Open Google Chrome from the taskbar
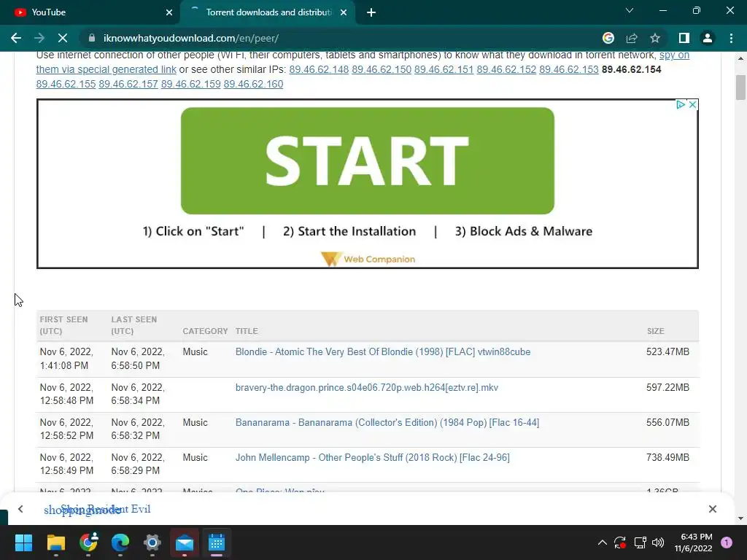Image resolution: width=747 pixels, height=560 pixels. pos(88,542)
